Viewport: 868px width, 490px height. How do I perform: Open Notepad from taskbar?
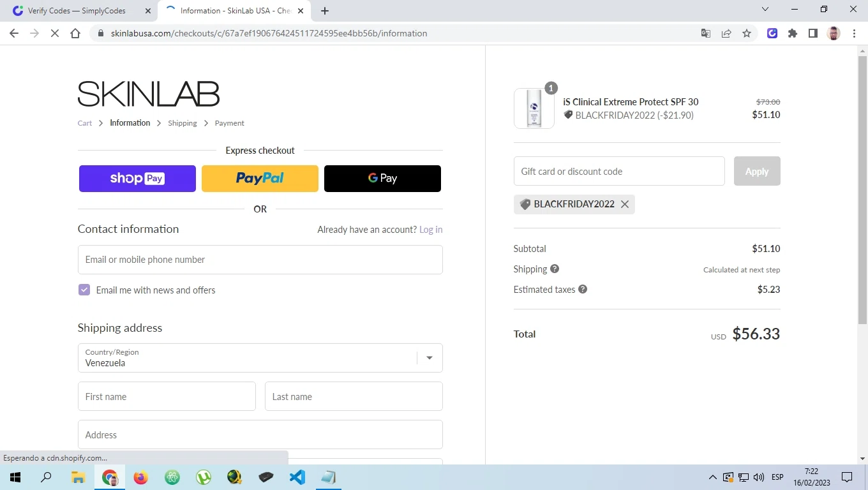pos(329,477)
